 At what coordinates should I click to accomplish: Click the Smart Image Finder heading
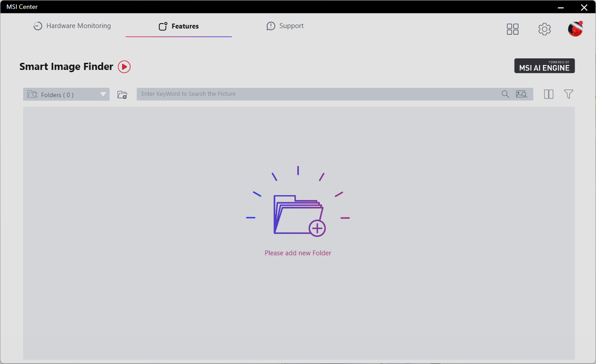click(66, 67)
